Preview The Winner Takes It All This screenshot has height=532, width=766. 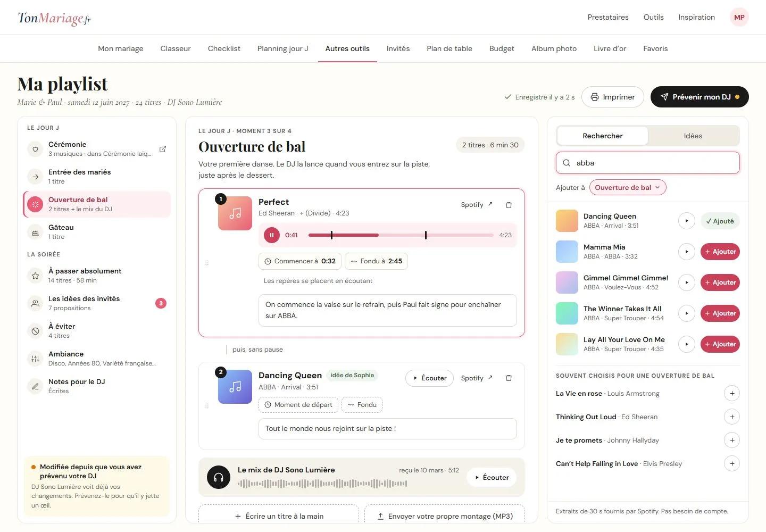[x=687, y=313]
